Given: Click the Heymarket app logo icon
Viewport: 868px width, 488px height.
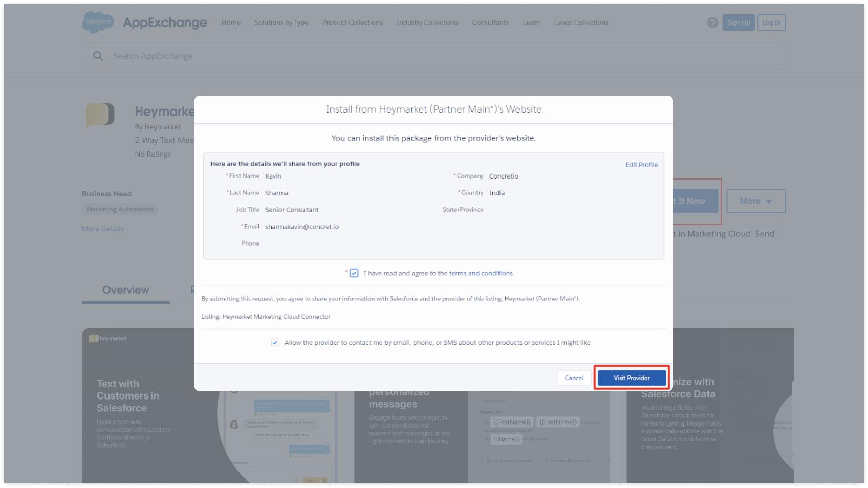Looking at the screenshot, I should point(100,115).
